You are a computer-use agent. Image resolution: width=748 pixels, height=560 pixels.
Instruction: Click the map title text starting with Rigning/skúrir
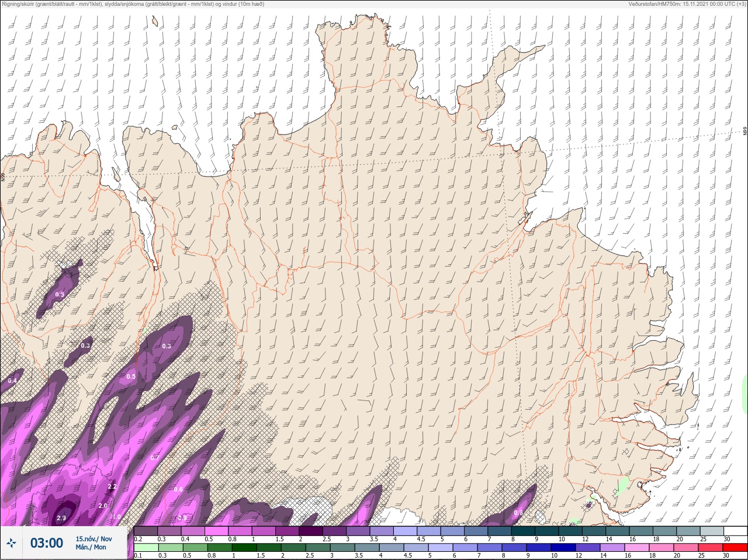pyautogui.click(x=133, y=4)
